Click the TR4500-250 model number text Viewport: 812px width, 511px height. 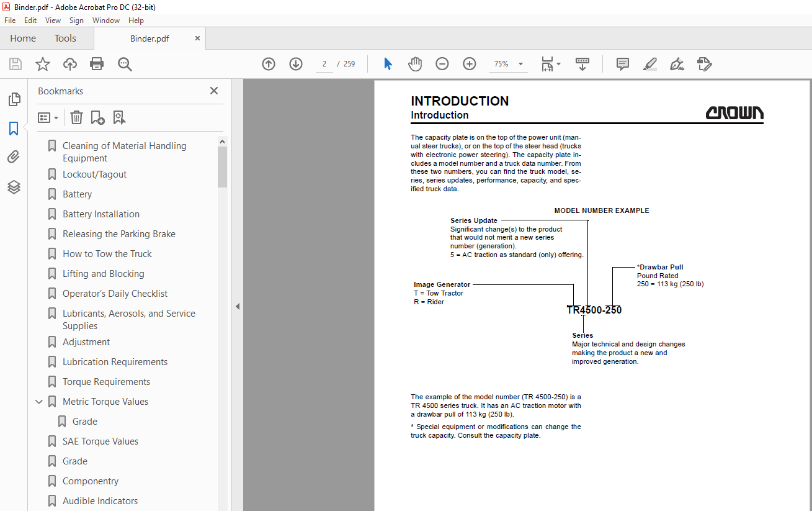coord(594,310)
